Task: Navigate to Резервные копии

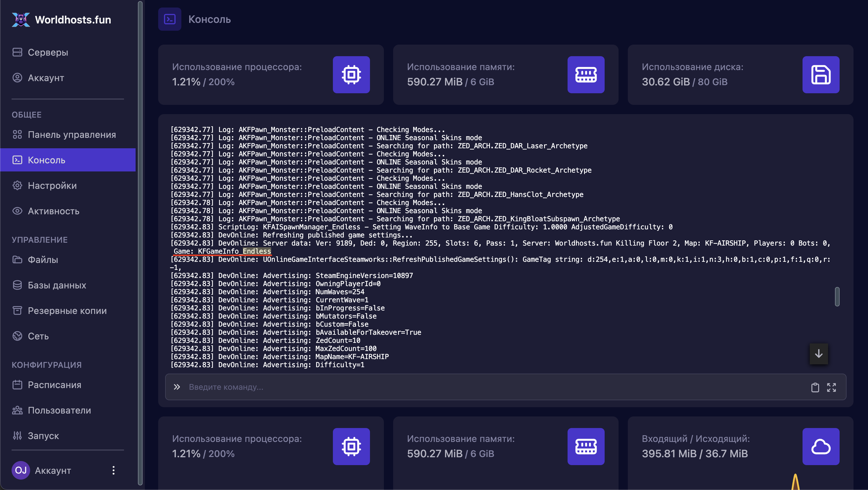Action: coord(67,310)
